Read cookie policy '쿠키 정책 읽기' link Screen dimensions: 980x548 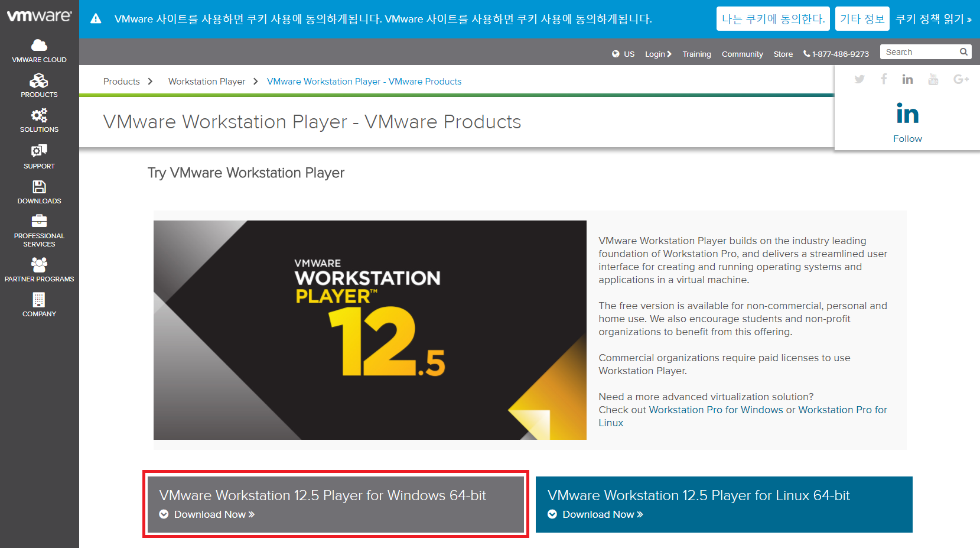pyautogui.click(x=933, y=19)
